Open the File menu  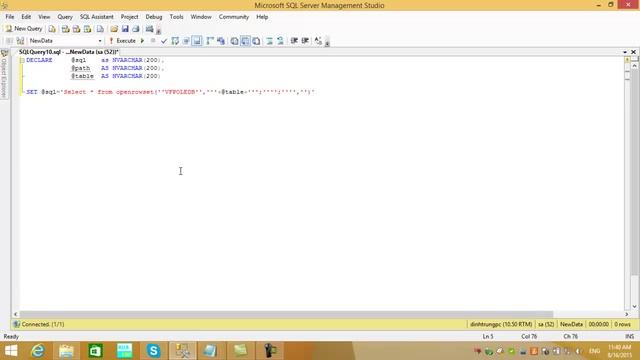pyautogui.click(x=10, y=17)
